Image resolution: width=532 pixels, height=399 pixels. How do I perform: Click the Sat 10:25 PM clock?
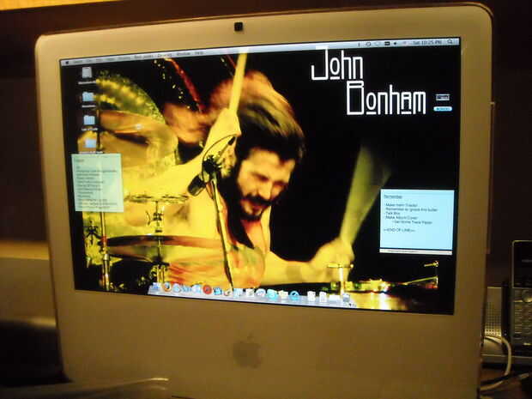pyautogui.click(x=427, y=42)
